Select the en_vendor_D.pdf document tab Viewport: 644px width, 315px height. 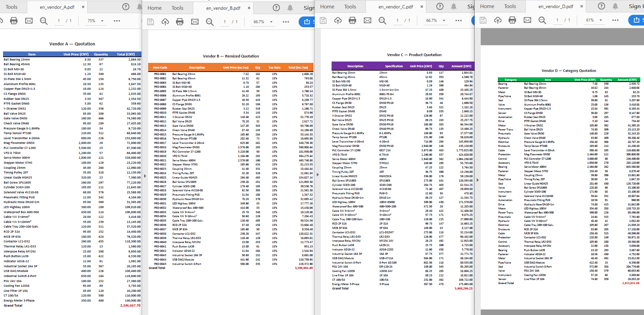coord(556,6)
